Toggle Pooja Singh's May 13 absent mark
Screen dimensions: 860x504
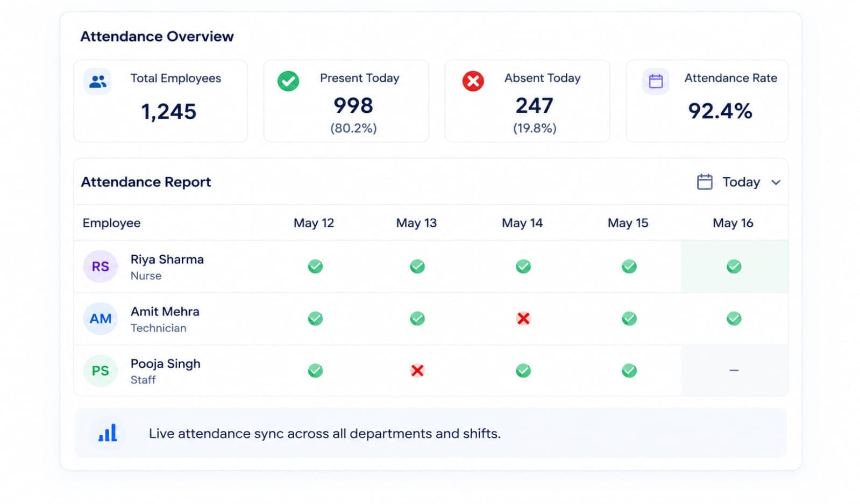[417, 371]
